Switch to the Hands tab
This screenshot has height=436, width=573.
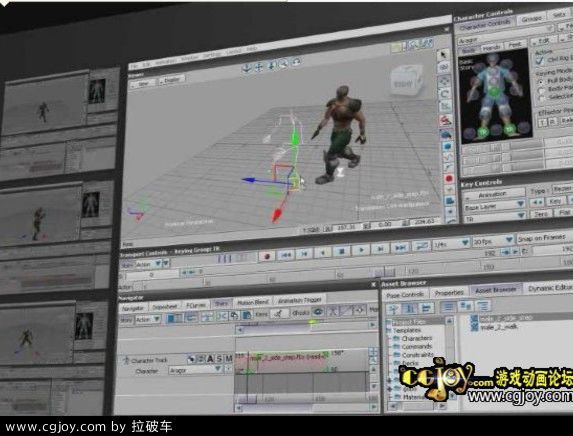tap(491, 47)
